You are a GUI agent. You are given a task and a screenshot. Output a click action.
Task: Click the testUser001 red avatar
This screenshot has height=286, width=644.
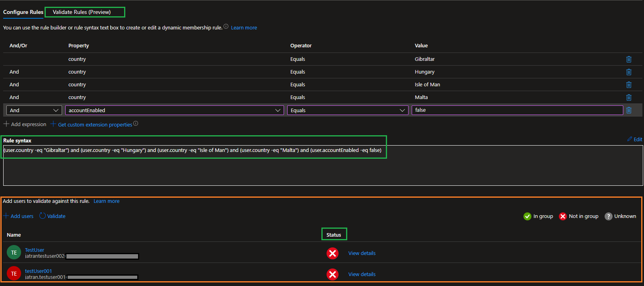14,273
